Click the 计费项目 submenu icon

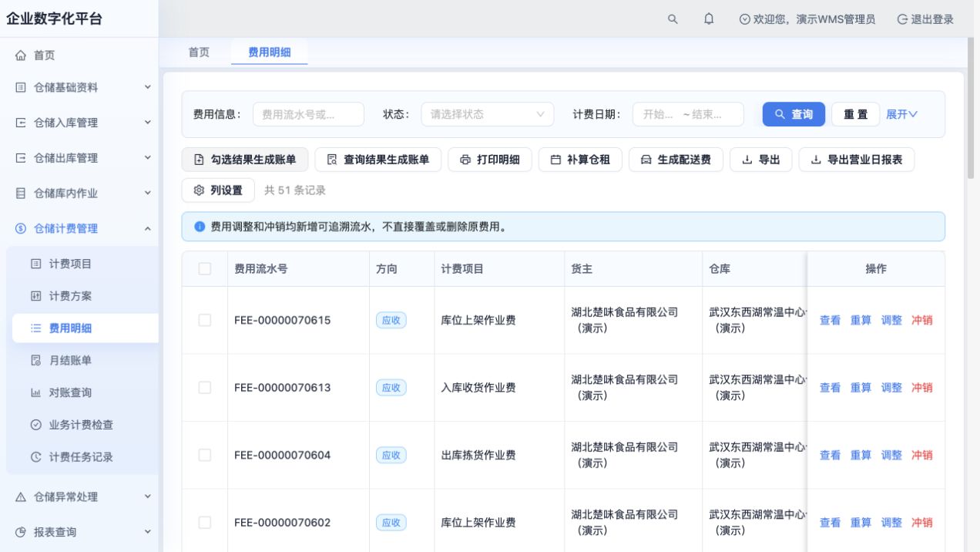coord(35,264)
